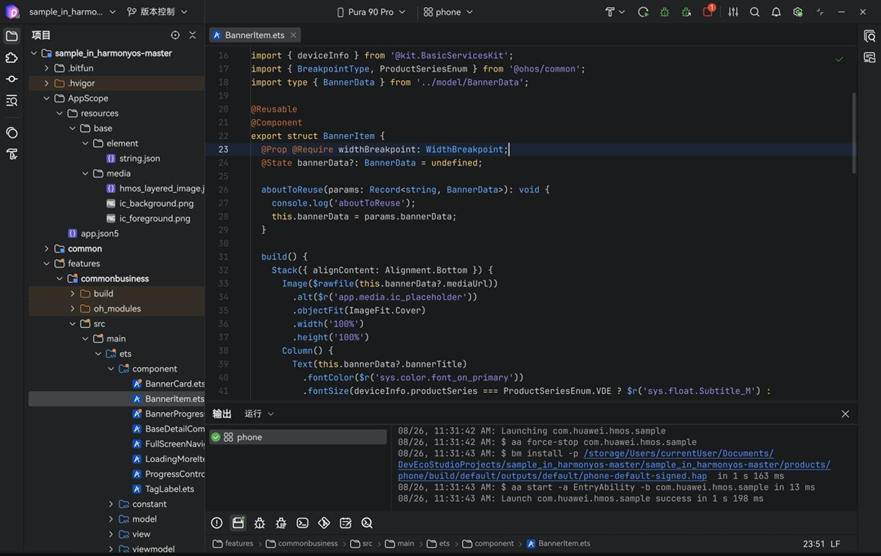Click the problems warning icon at bottom
This screenshot has width=881, height=556.
pos(216,523)
